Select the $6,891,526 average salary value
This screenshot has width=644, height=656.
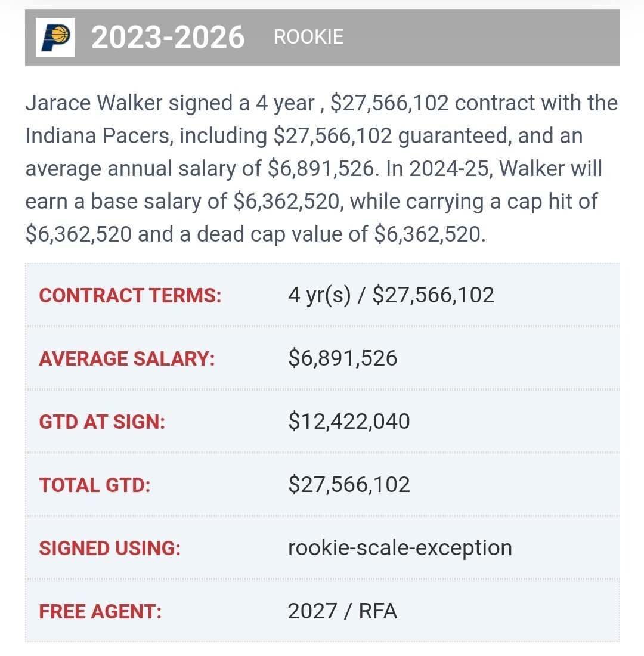click(342, 358)
